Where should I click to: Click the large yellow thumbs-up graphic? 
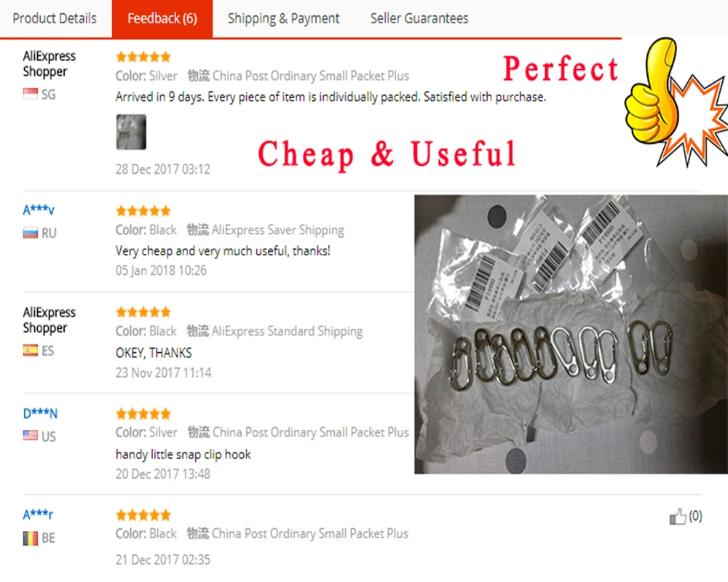click(x=650, y=90)
